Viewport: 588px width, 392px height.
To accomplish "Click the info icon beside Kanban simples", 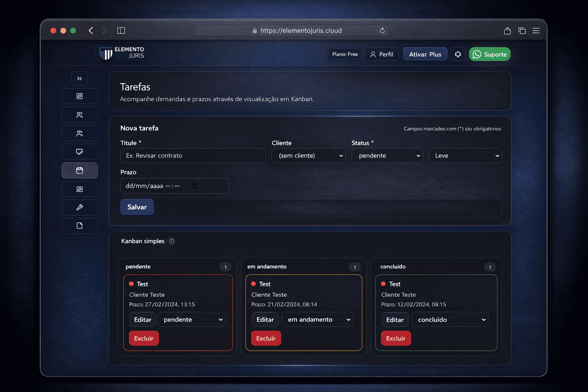I will pyautogui.click(x=172, y=241).
